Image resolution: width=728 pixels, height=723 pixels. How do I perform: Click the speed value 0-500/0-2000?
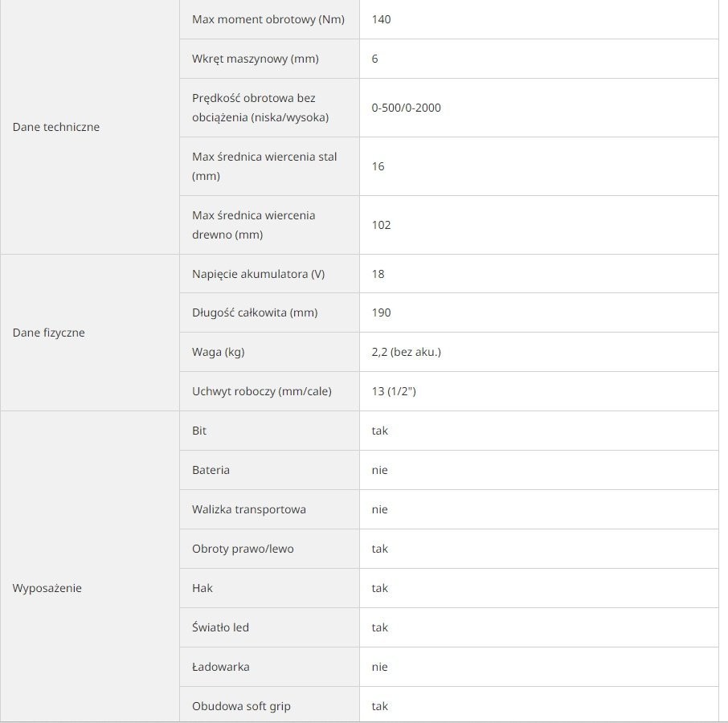[407, 108]
